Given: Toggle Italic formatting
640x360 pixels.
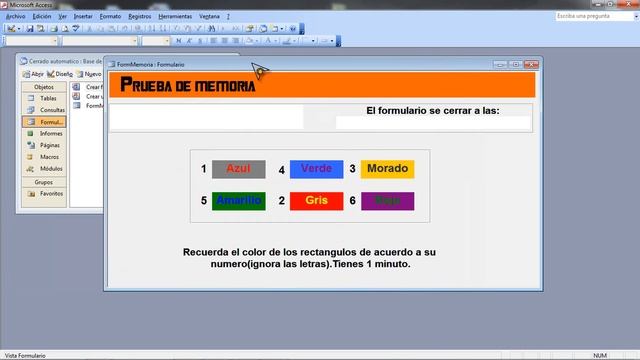Looking at the screenshot, I should [x=189, y=41].
